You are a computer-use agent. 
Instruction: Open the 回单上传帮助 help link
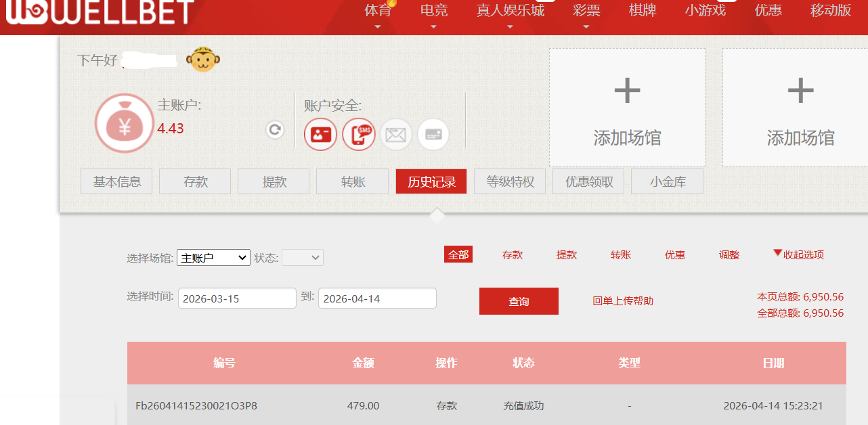(623, 301)
